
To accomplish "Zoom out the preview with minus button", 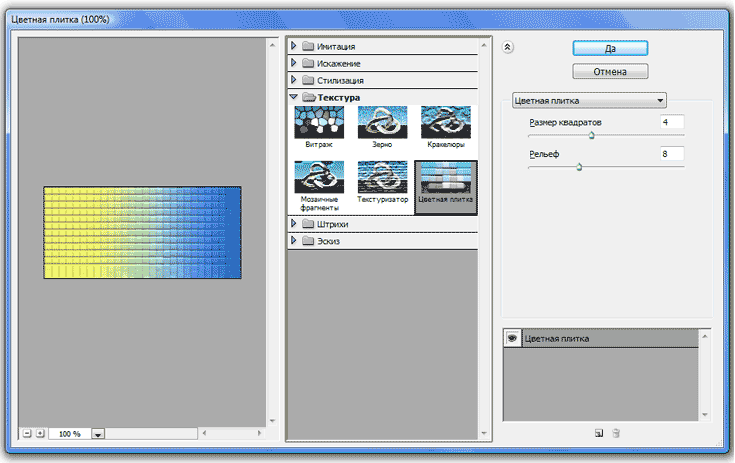I will coord(26,434).
